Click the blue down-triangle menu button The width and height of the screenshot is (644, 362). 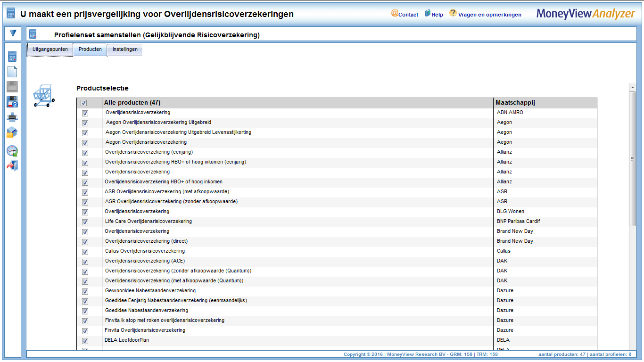pos(13,33)
